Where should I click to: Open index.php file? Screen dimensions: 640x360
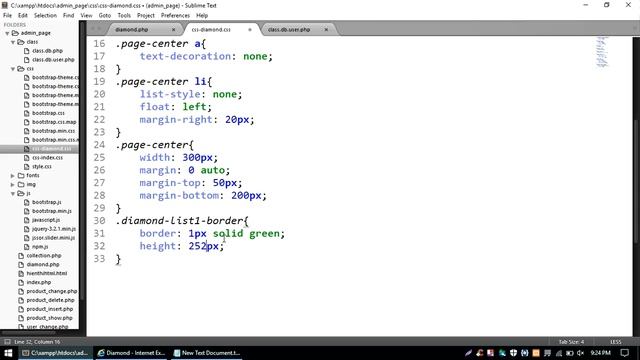[39, 282]
